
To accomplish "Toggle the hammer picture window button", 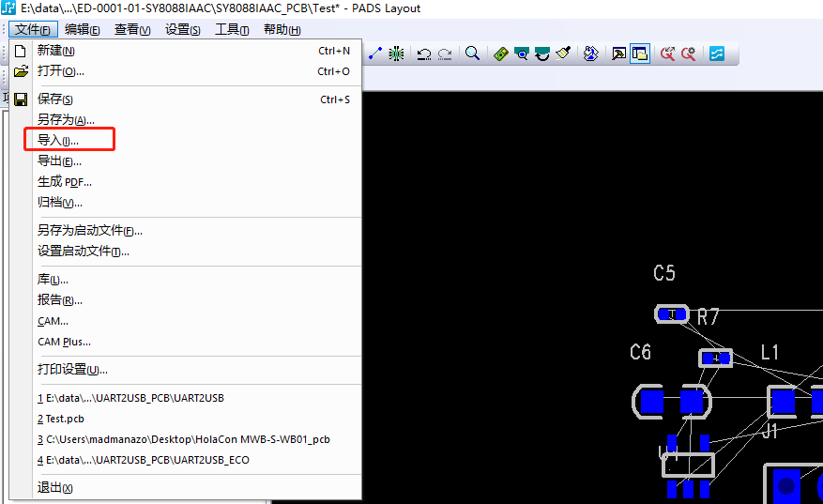I will [x=619, y=54].
